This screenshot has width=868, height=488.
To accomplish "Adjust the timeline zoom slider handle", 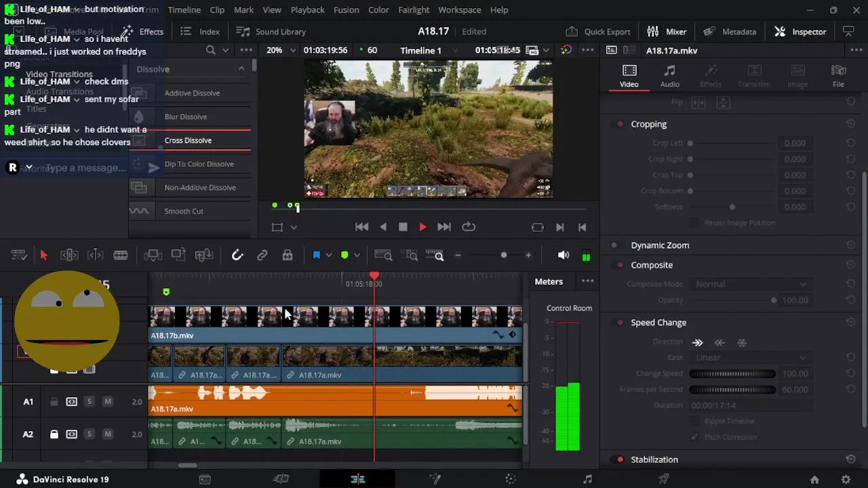I will (503, 255).
